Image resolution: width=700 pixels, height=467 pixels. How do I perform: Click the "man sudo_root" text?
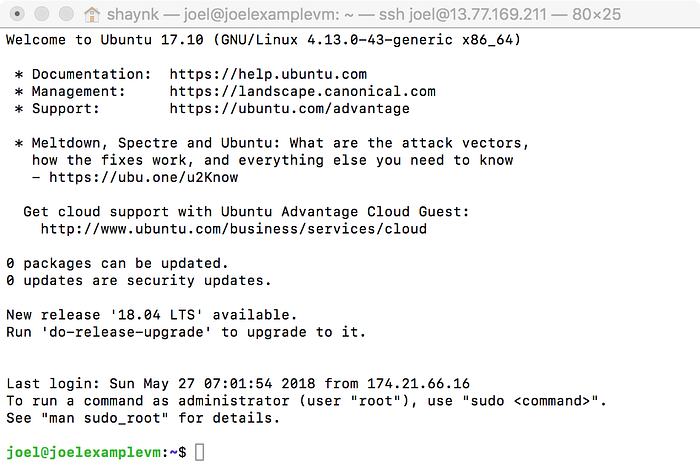pyautogui.click(x=104, y=418)
